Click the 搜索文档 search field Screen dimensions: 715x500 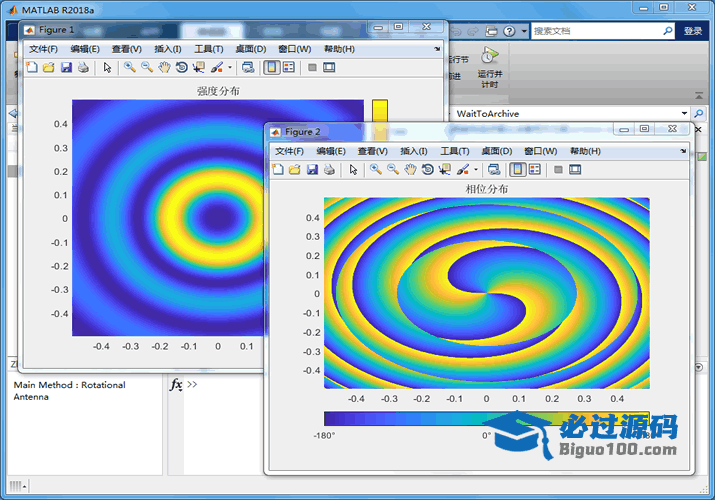595,31
